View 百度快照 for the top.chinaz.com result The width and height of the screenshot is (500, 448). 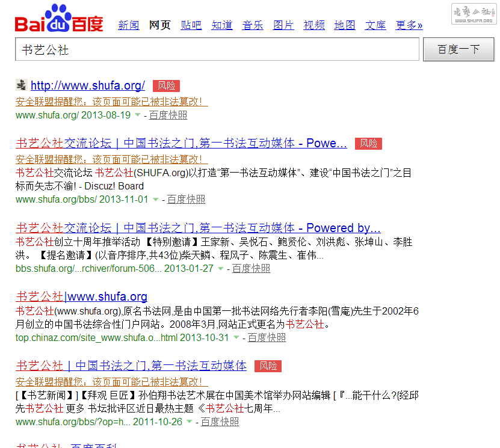(267, 338)
